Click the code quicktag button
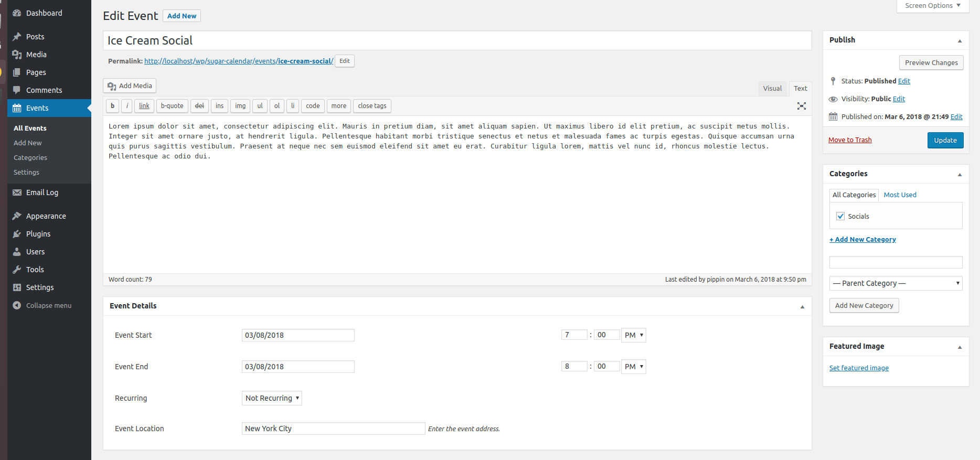The height and width of the screenshot is (460, 980). coord(313,106)
